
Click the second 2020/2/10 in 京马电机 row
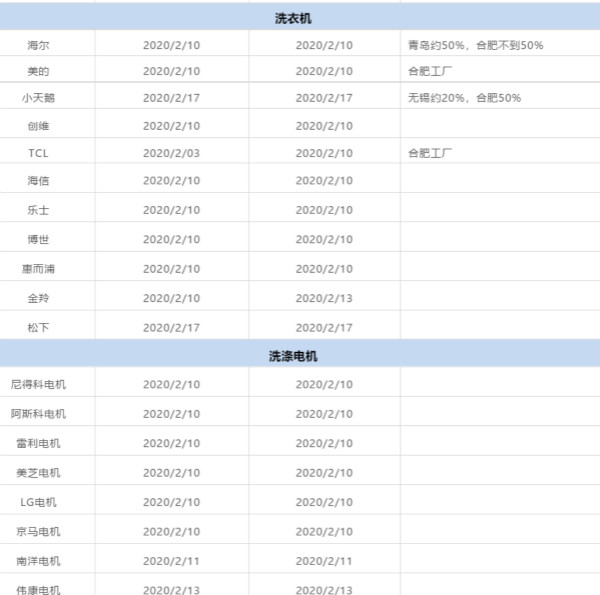tap(324, 531)
